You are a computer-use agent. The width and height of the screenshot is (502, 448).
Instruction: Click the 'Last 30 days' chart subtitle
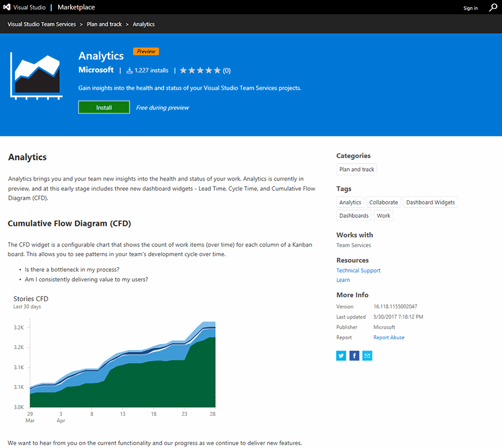(x=27, y=307)
